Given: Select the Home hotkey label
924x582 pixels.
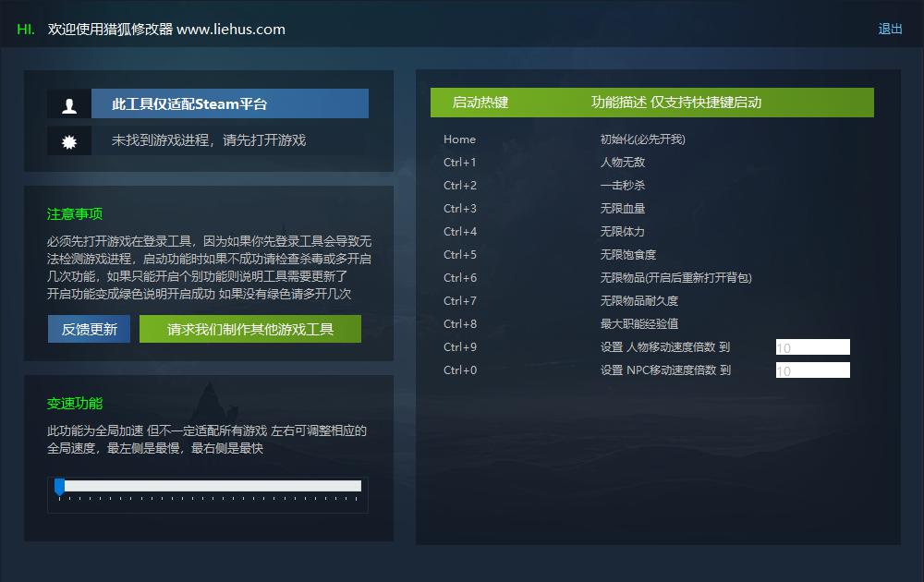Looking at the screenshot, I should point(459,139).
